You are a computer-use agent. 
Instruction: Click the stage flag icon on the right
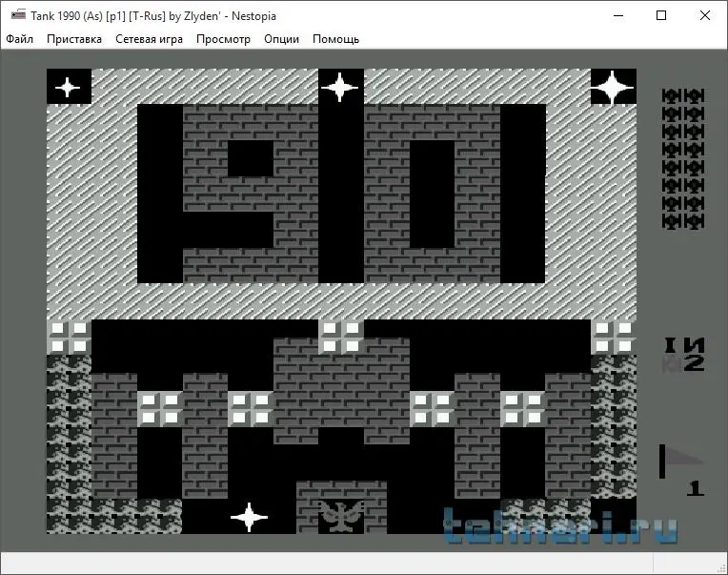(x=680, y=462)
